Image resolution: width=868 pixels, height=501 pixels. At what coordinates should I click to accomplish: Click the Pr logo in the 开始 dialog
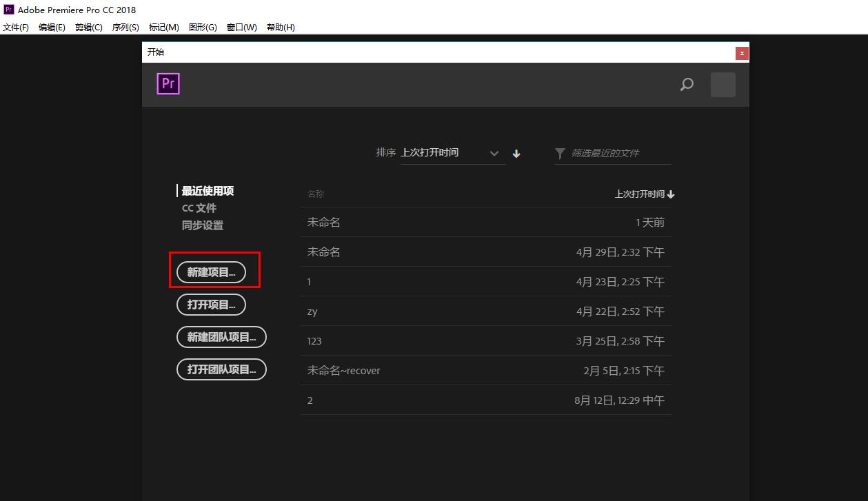tap(168, 83)
